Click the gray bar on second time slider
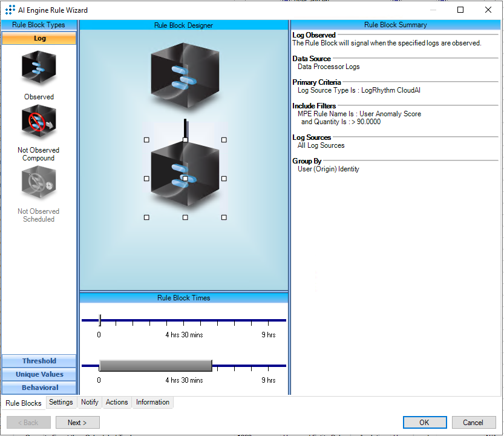 pos(155,366)
